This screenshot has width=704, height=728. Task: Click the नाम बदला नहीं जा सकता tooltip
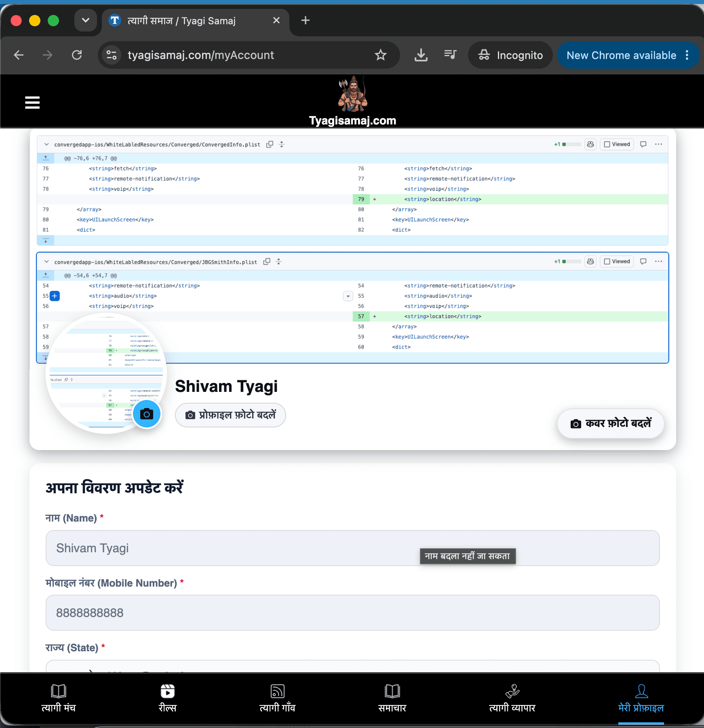pos(468,556)
